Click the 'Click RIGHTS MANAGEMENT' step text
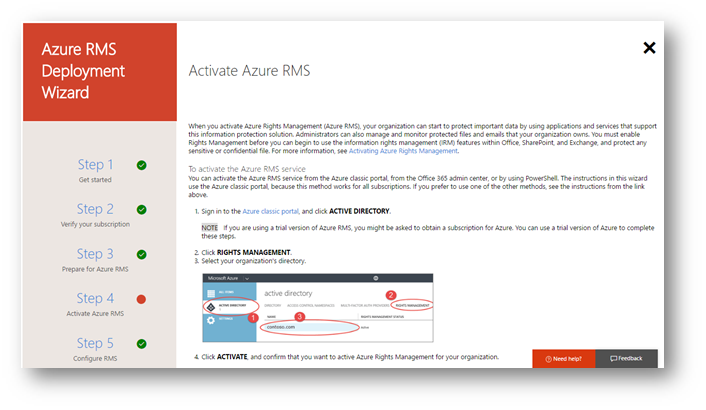Screen dimensions: 706x410 coord(246,252)
